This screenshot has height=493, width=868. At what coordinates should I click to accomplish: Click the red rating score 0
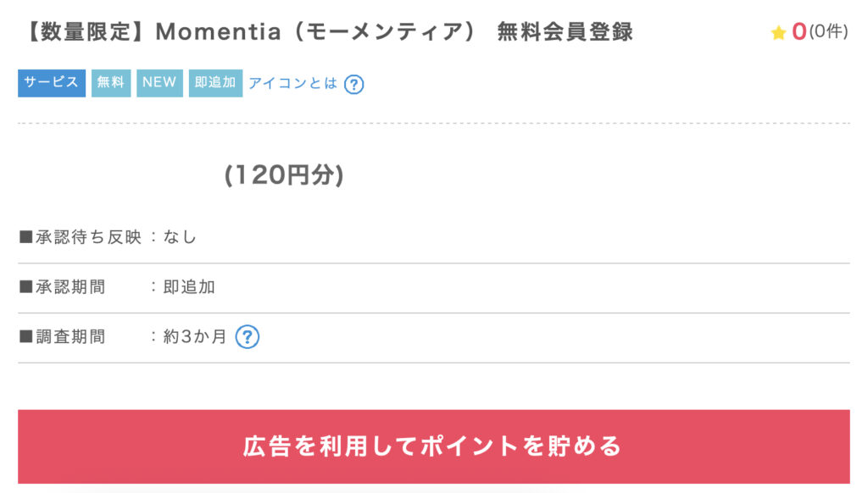click(798, 32)
